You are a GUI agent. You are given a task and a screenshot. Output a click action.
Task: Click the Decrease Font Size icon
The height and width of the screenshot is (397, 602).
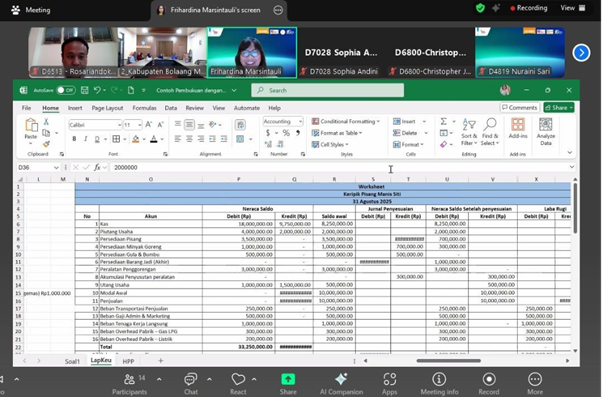(x=160, y=125)
